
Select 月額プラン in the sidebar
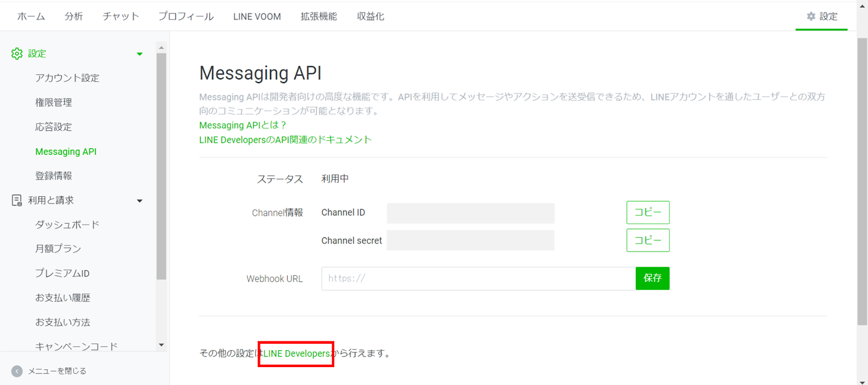pos(58,248)
